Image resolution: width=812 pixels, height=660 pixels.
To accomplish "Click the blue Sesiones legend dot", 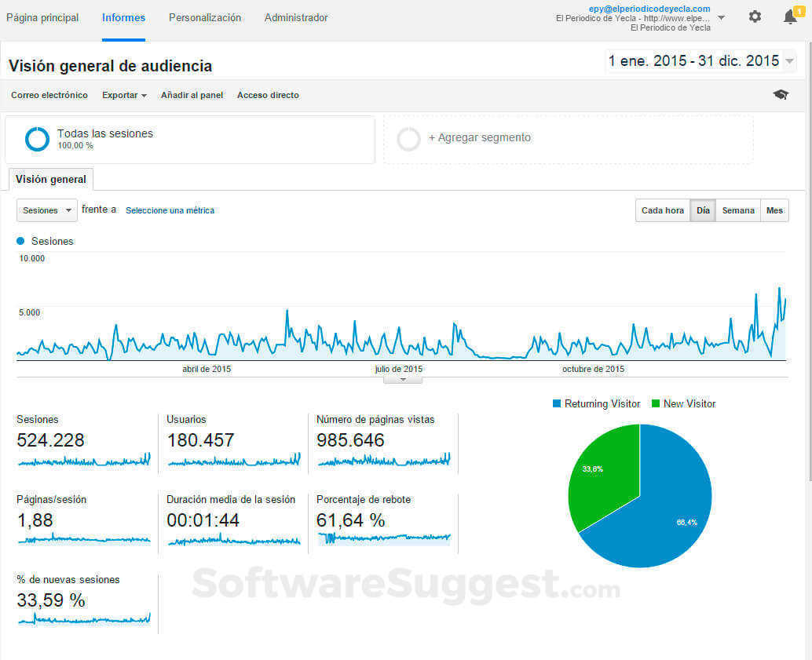I will click(x=20, y=241).
